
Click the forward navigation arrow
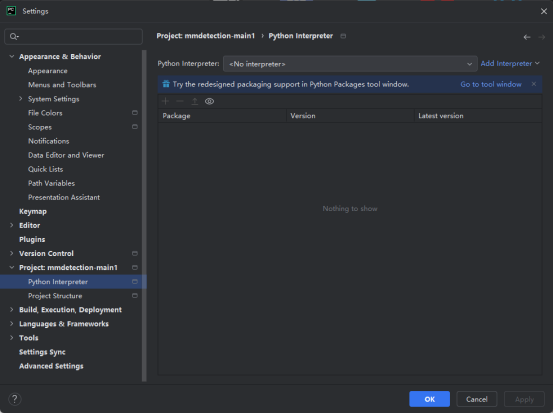pos(542,37)
